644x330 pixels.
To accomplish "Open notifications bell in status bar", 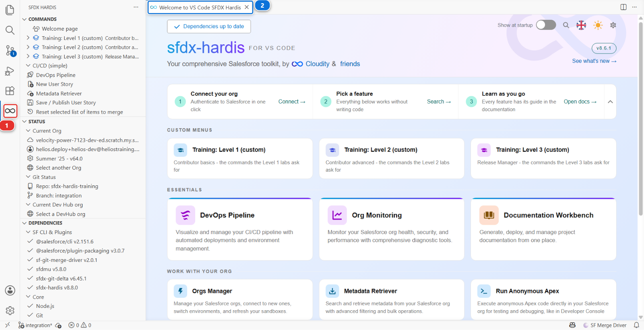I will (636, 325).
